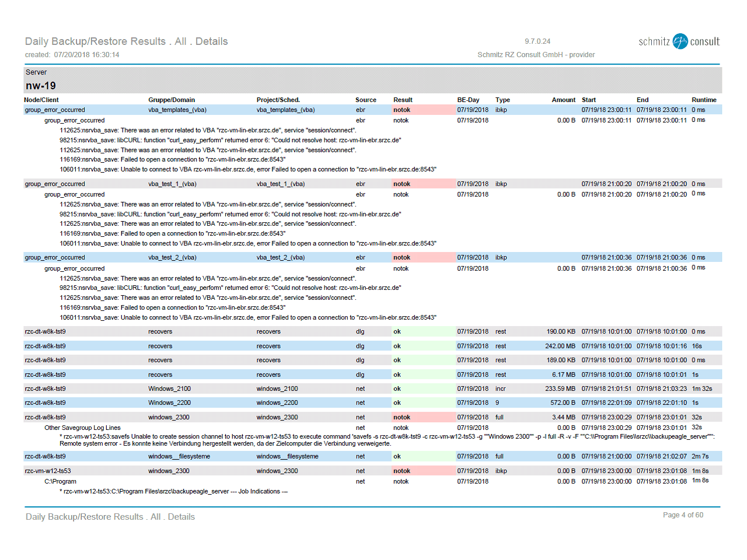747x560 pixels.
Task: Click server name nw-19
Action: coord(41,86)
